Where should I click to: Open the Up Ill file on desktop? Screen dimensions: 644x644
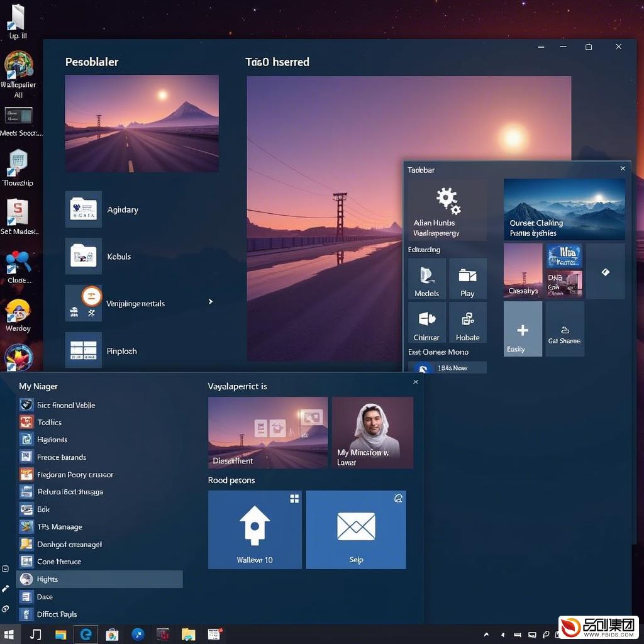coord(18,21)
